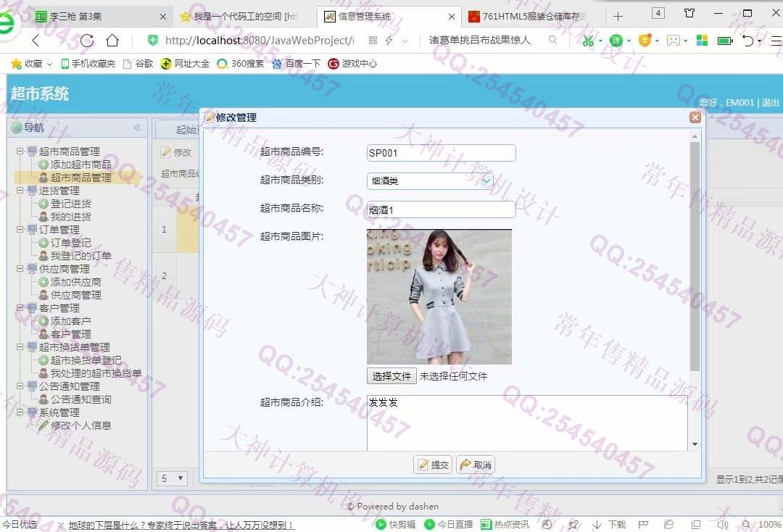783x532 pixels.
Task: Click the plus icon for 登记进货
Action: point(43,204)
